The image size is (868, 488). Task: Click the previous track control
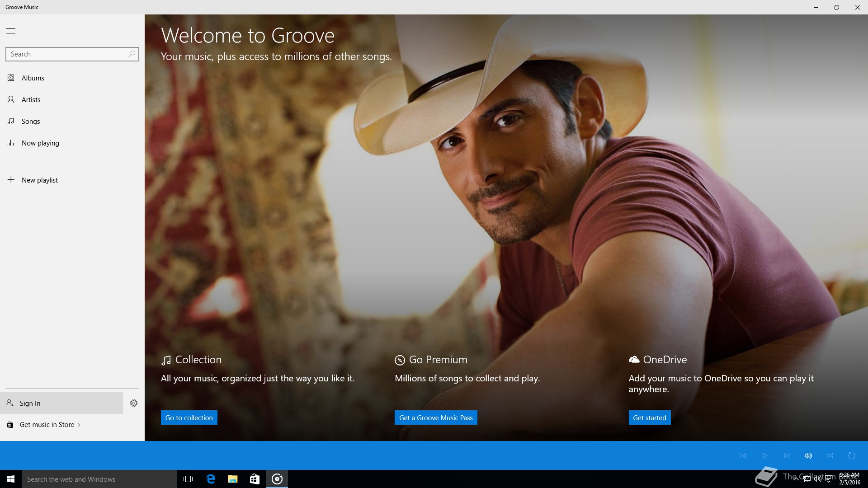coord(743,455)
